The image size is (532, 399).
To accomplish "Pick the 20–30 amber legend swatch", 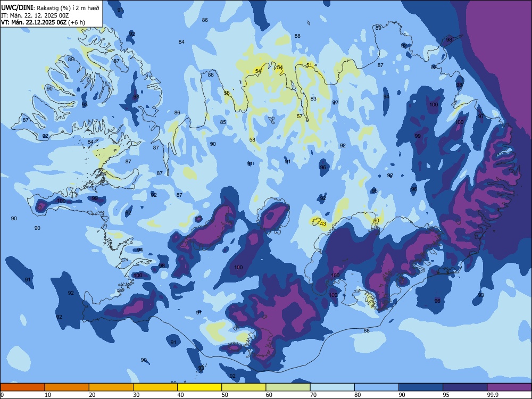I will [111, 387].
